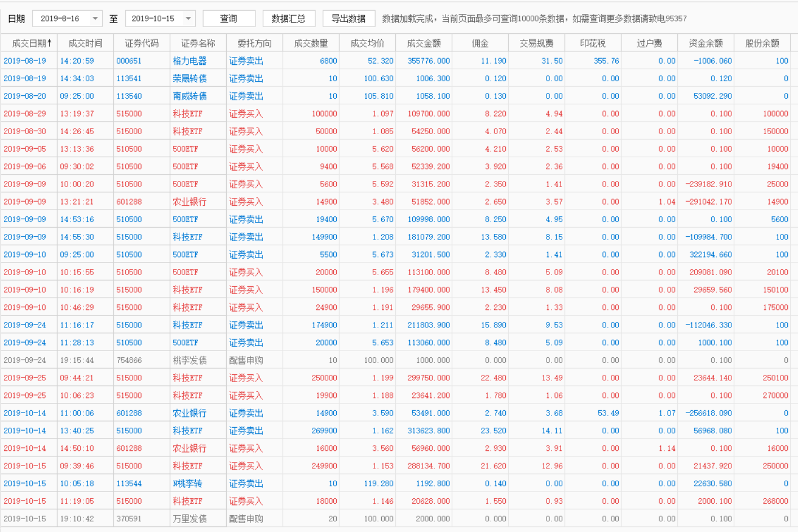Click the 导出数据 button
The image size is (798, 532).
(x=349, y=19)
